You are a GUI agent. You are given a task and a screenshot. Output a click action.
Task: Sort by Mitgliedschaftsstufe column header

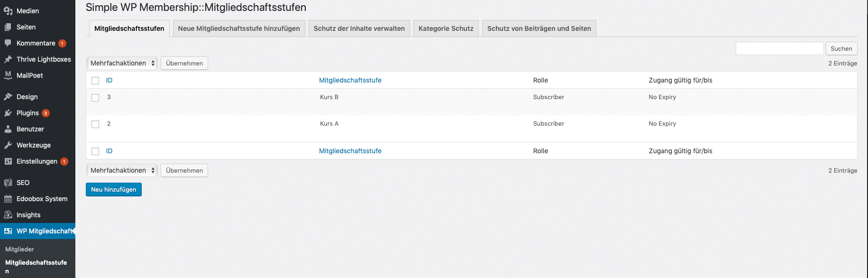point(350,80)
